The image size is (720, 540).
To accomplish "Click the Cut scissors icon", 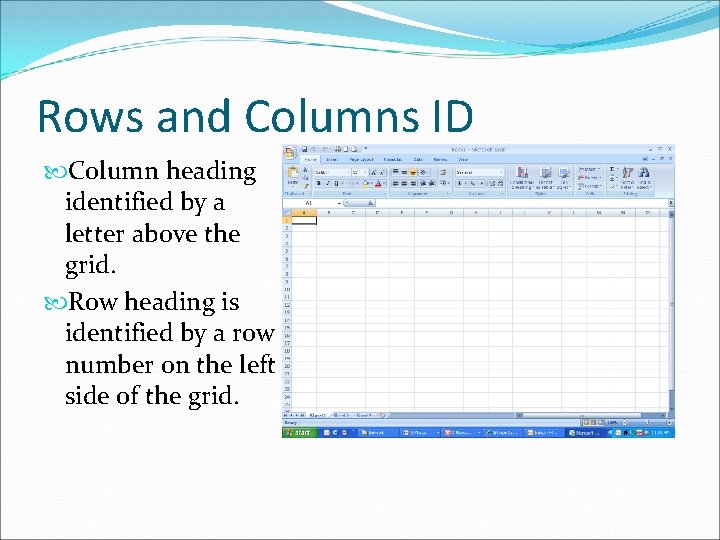I will click(305, 169).
